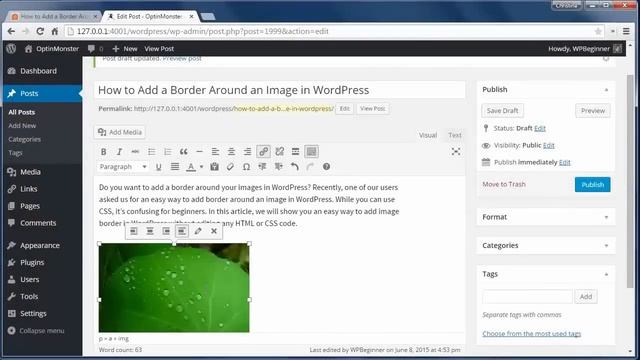Viewport: 640px width, 360px height.
Task: Undo the last edit
Action: pos(294,167)
